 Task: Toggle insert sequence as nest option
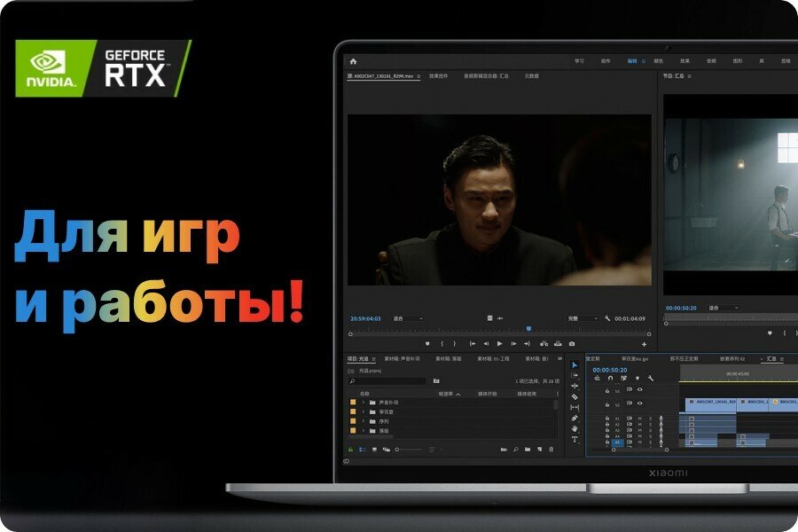pyautogui.click(x=597, y=379)
